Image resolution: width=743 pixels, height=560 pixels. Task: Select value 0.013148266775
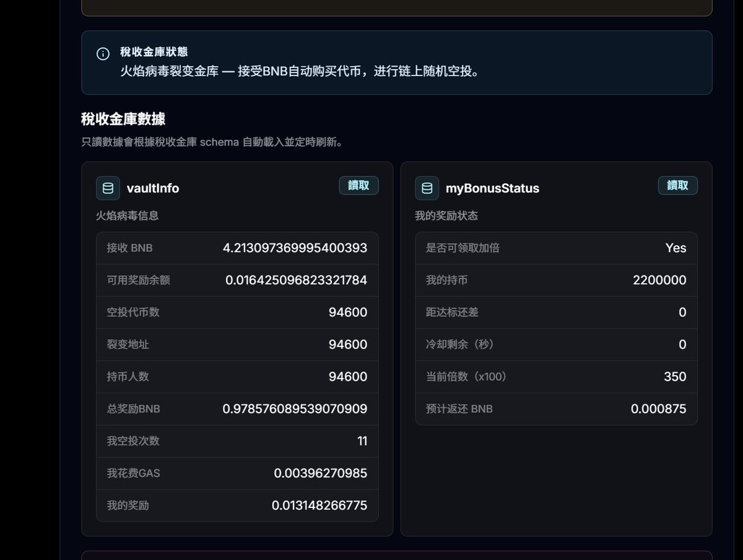(319, 506)
